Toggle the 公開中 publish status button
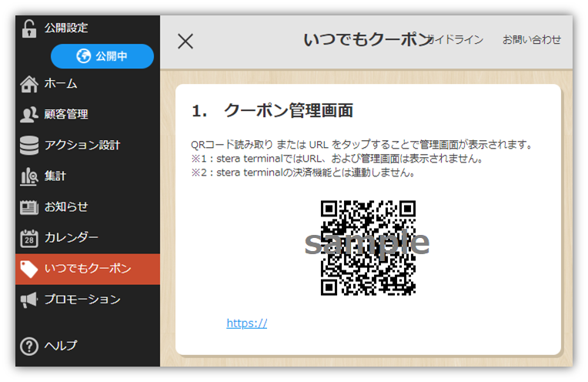588x382 pixels. 102,56
